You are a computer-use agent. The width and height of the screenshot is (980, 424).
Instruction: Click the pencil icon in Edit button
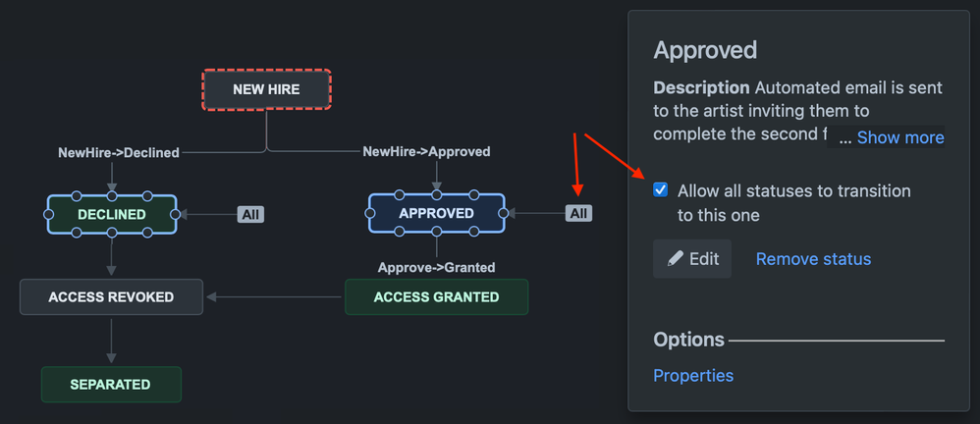(675, 258)
